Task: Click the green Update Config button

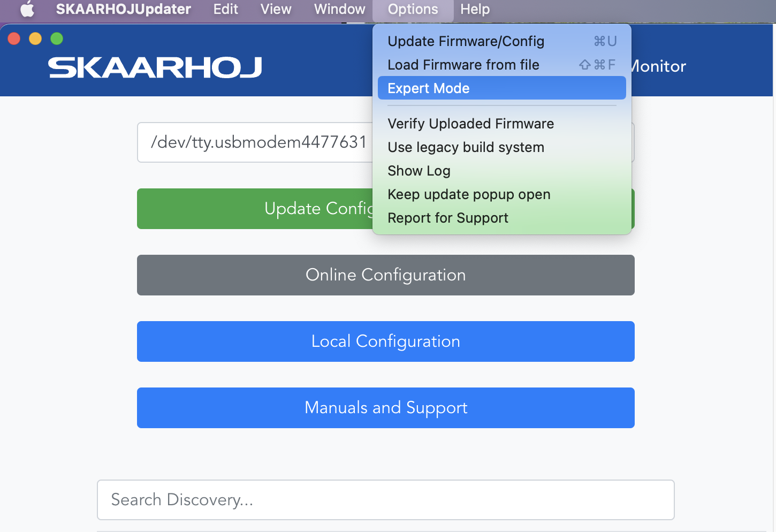Action: click(x=255, y=209)
